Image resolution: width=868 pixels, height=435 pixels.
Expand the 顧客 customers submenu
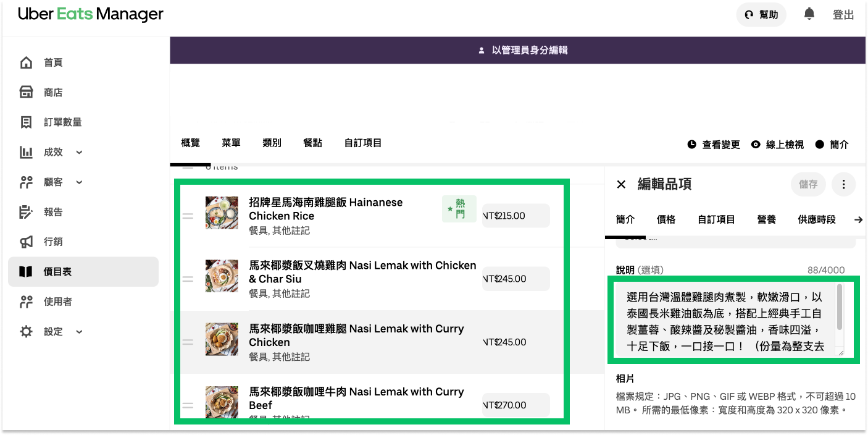pyautogui.click(x=79, y=182)
